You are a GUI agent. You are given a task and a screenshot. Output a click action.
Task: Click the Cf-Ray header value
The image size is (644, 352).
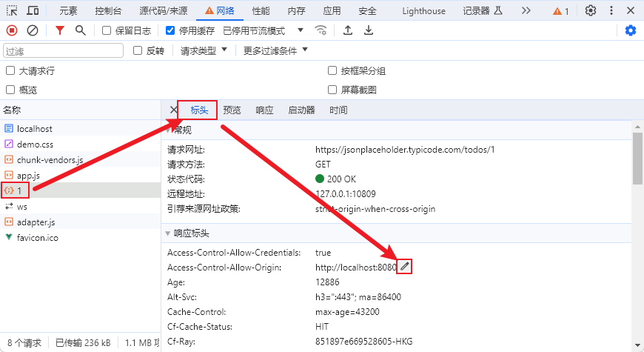pos(364,342)
